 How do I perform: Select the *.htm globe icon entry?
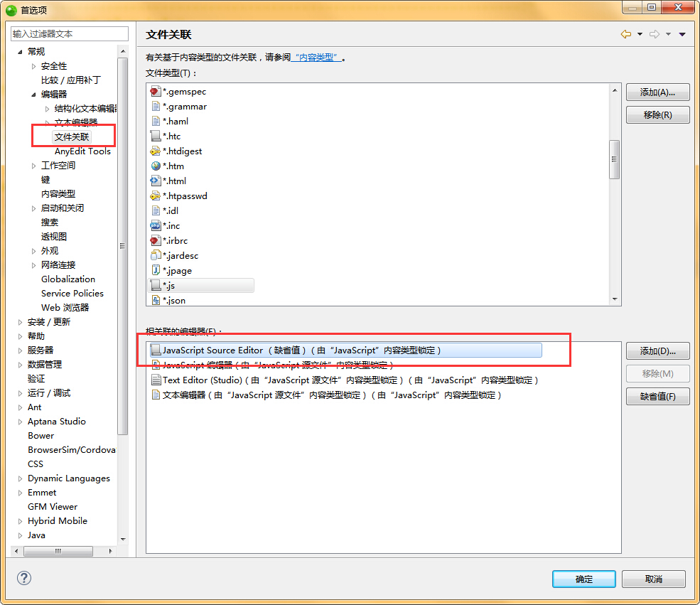156,166
